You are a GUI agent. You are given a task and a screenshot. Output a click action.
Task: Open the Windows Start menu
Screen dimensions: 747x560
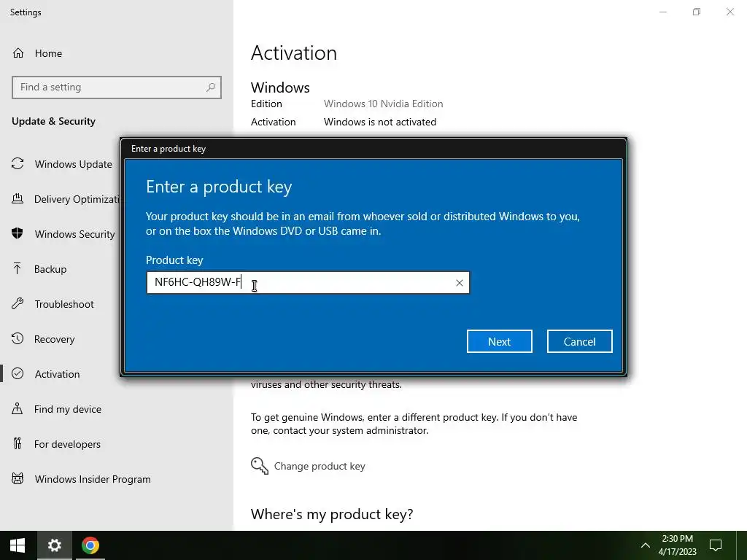tap(18, 545)
